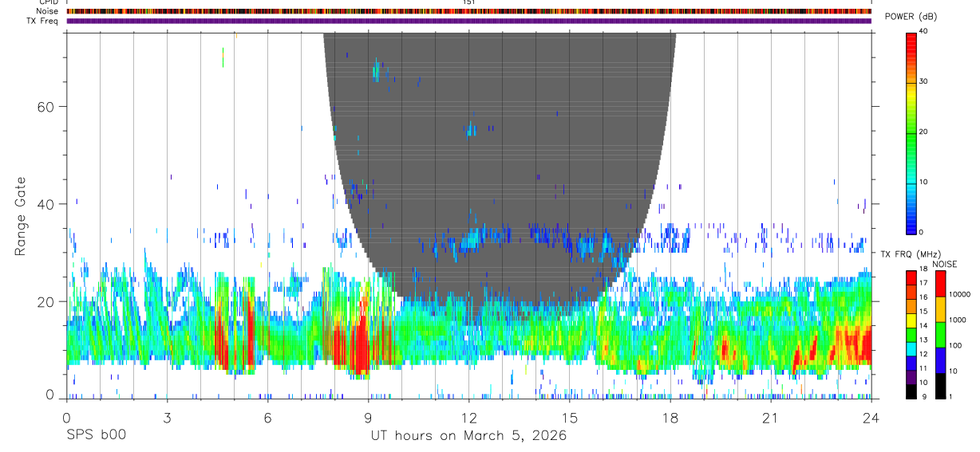
Task: Click the noise scale value 1000
Action: pos(958,320)
